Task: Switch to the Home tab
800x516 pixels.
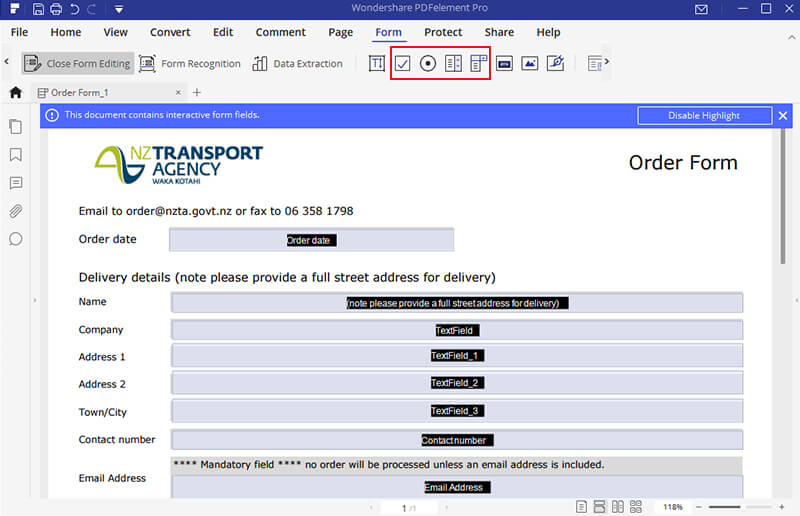Action: [66, 32]
